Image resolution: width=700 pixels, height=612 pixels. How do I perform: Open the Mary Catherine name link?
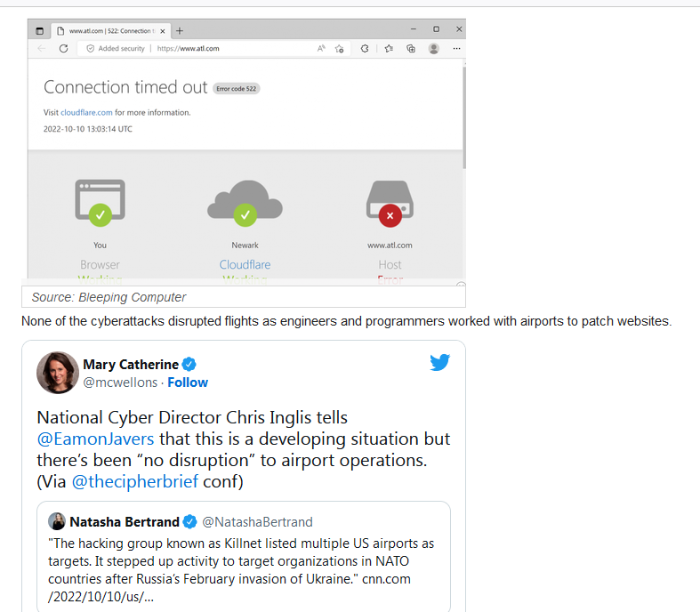point(131,365)
